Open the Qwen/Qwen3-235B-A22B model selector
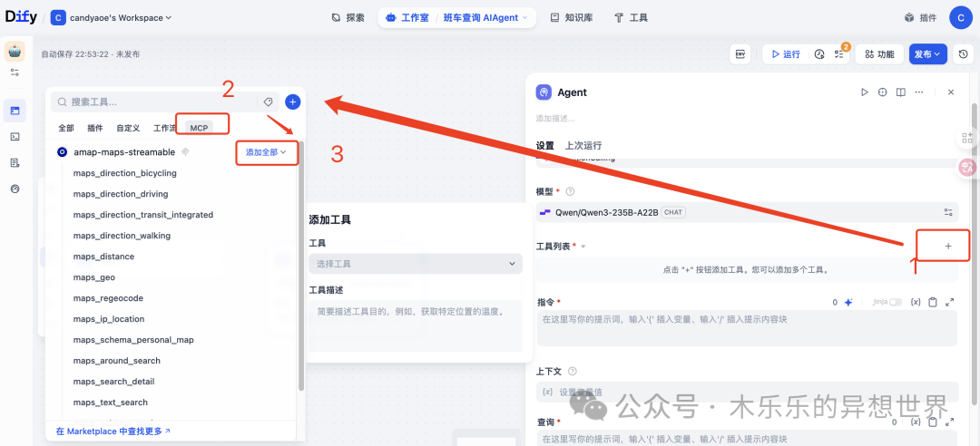Image resolution: width=980 pixels, height=446 pixels. coord(747,212)
